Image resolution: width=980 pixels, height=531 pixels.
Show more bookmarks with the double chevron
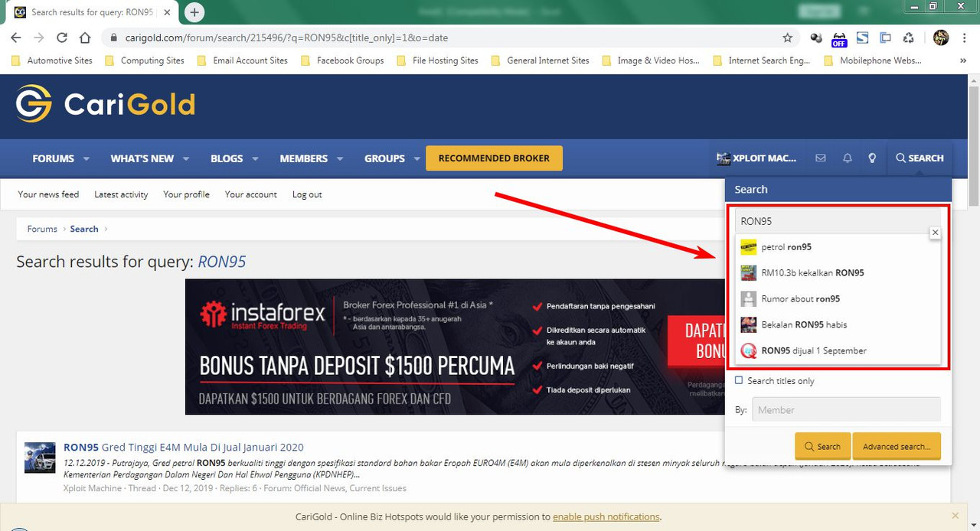pyautogui.click(x=963, y=60)
